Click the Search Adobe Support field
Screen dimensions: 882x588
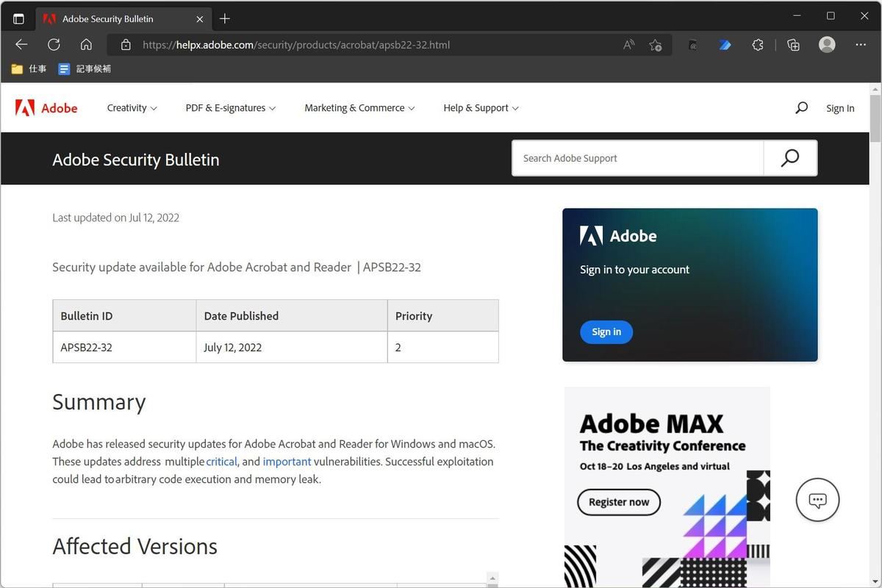click(x=637, y=158)
